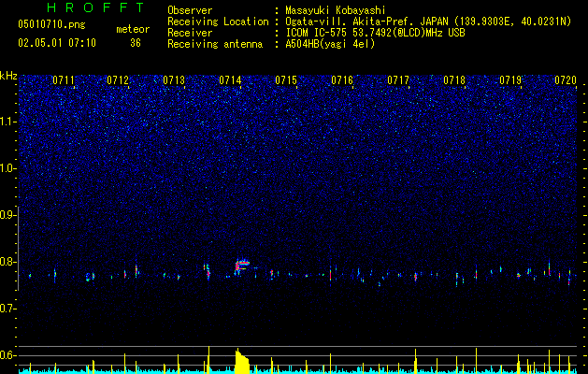This screenshot has width=588, height=374.
Task: Click receiver text ICOM IC-575 53.7492 MHz
Action: (375, 33)
